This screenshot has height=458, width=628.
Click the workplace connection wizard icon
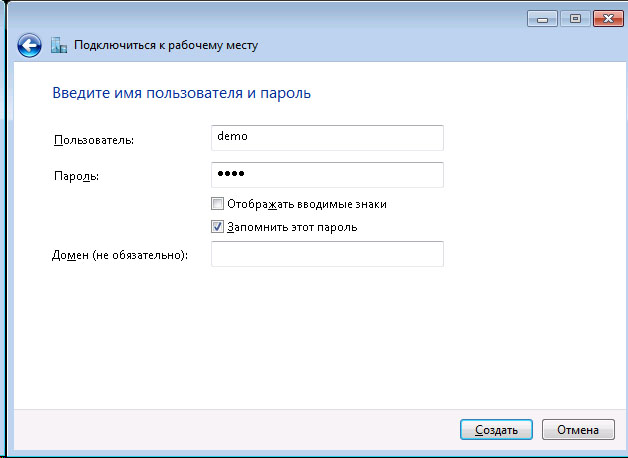pos(58,45)
